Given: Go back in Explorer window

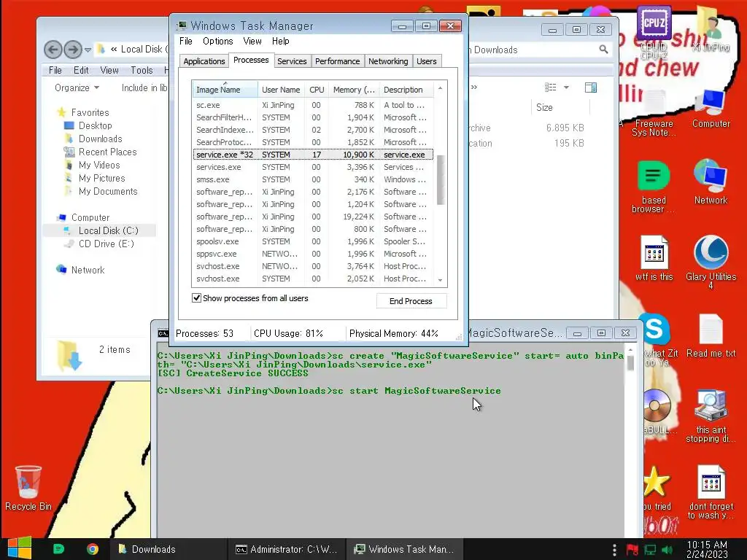Looking at the screenshot, I should 53,50.
